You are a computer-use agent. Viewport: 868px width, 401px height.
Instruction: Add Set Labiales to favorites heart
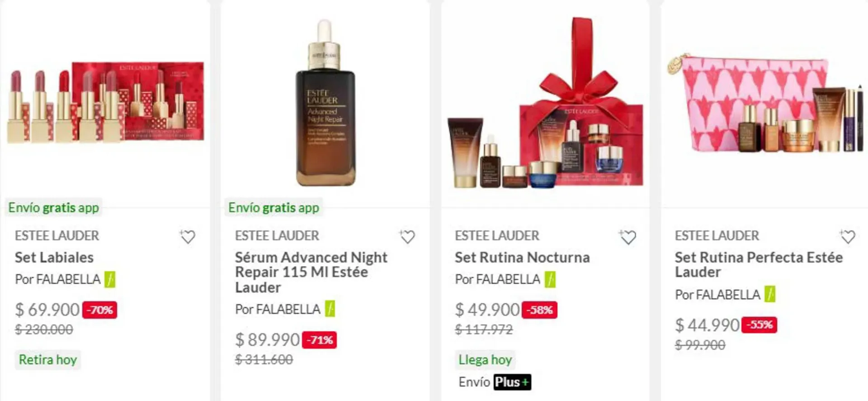click(187, 237)
